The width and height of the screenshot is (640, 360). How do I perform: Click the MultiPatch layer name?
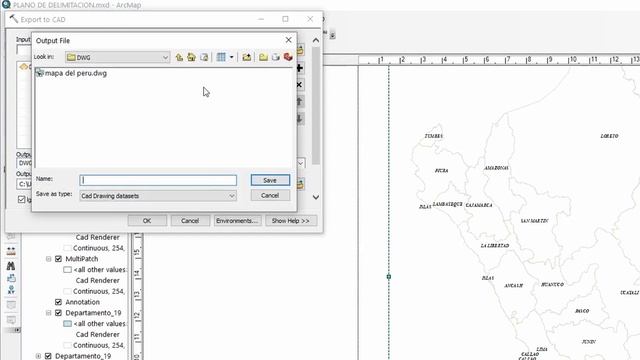[x=82, y=259]
